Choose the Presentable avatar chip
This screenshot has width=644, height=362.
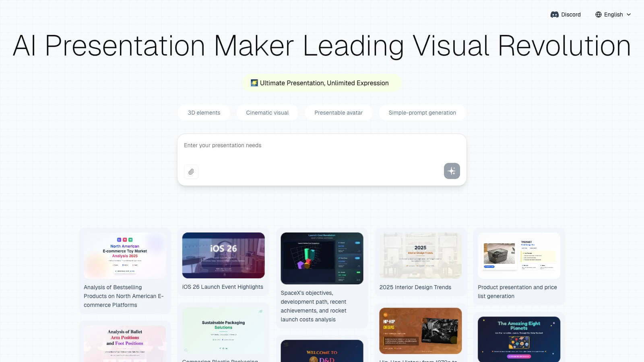tap(338, 113)
